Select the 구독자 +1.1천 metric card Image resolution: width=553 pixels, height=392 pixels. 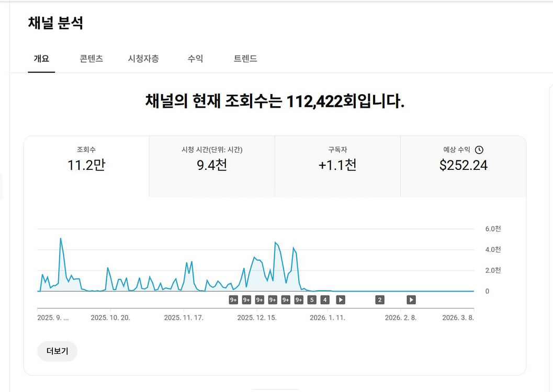pyautogui.click(x=337, y=166)
